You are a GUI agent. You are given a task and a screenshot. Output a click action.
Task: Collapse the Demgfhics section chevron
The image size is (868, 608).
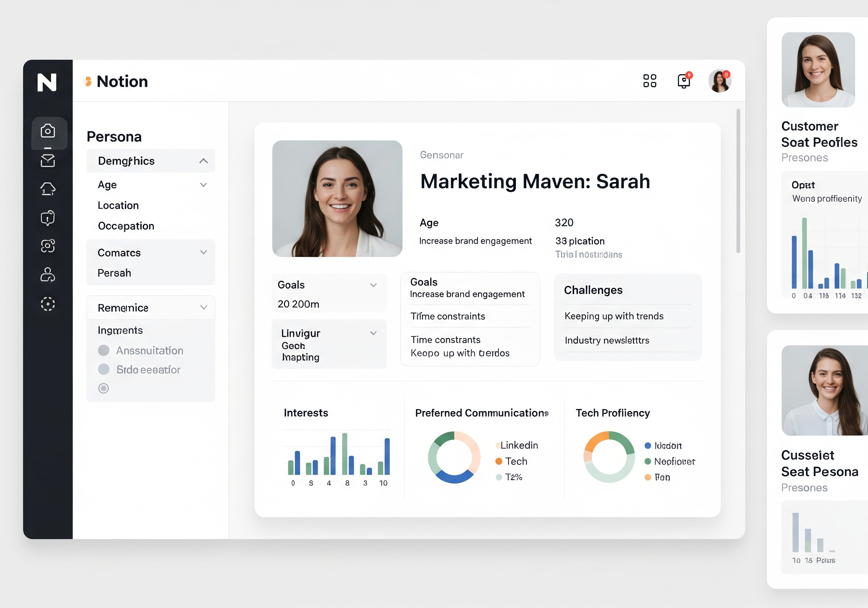pos(203,161)
